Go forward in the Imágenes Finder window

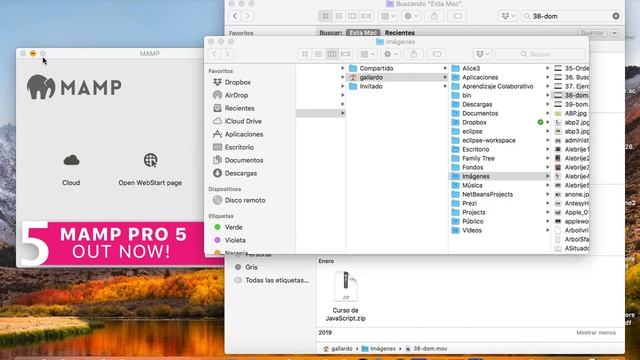point(227,54)
